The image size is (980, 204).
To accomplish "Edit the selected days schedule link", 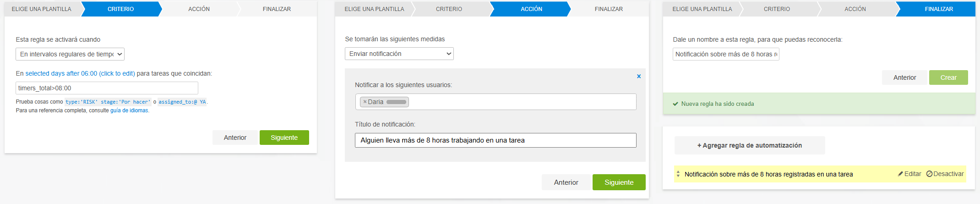I will tap(80, 73).
